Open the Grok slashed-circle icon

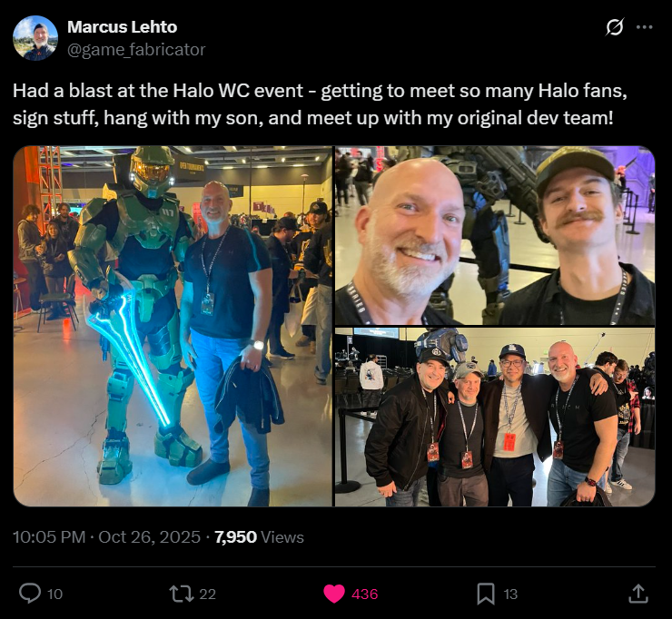click(614, 27)
